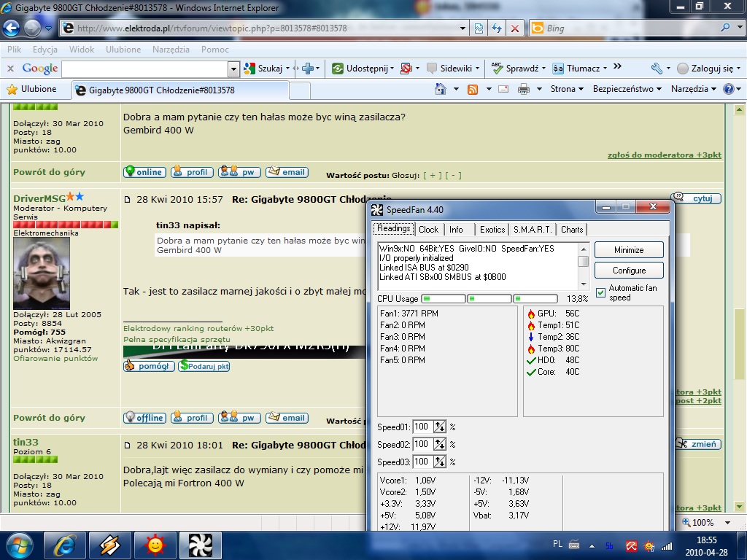Click the Speed03 percentage spinner

click(x=440, y=462)
